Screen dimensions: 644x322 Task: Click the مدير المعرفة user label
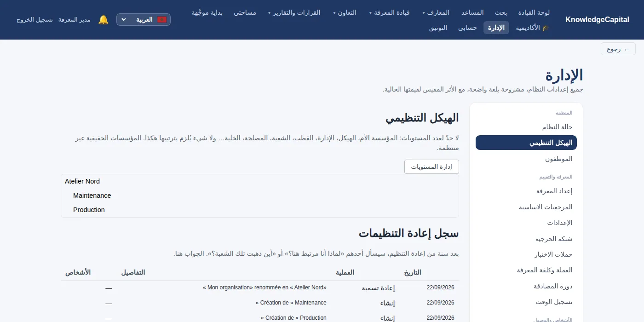pos(74,20)
